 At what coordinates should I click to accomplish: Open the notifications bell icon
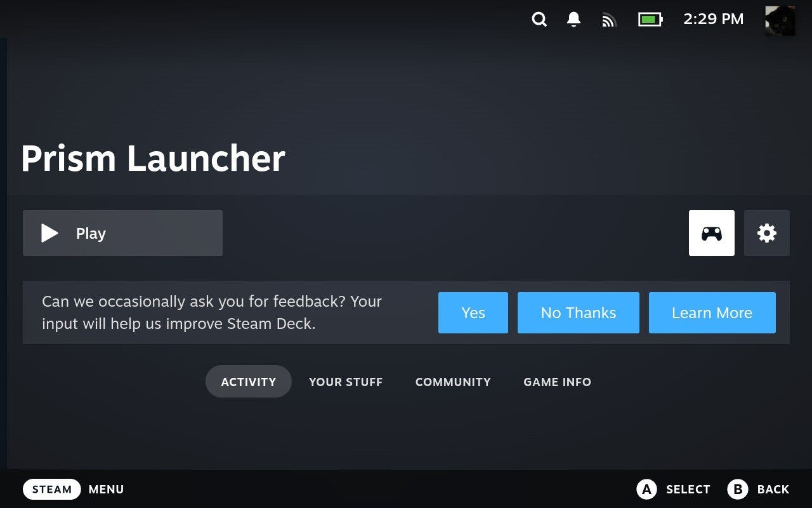coord(573,20)
